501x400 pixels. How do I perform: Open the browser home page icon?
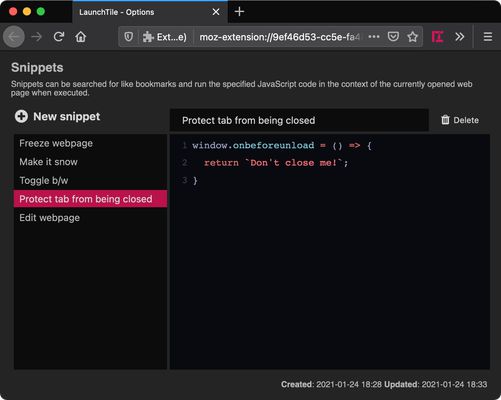(81, 37)
